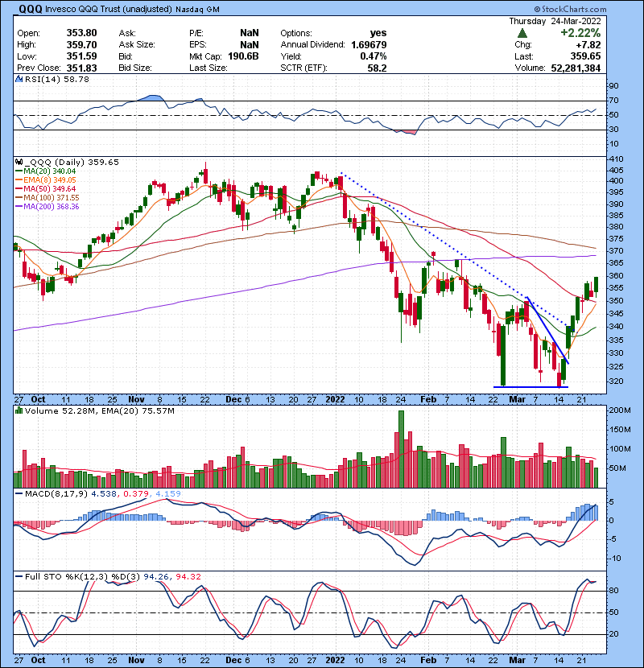Click the 20 level on the stochastic axis

pos(613,634)
